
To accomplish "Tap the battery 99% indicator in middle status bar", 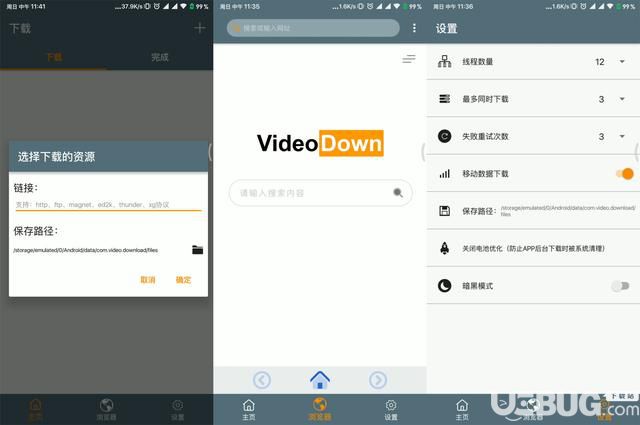I will click(x=412, y=7).
